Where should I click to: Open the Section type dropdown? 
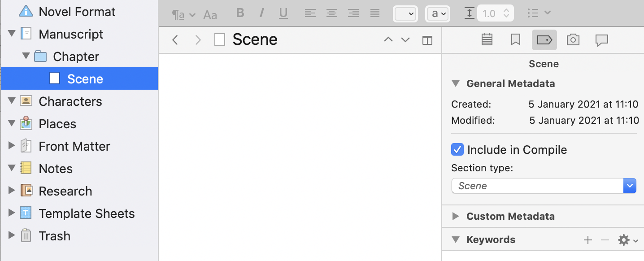[x=630, y=186]
